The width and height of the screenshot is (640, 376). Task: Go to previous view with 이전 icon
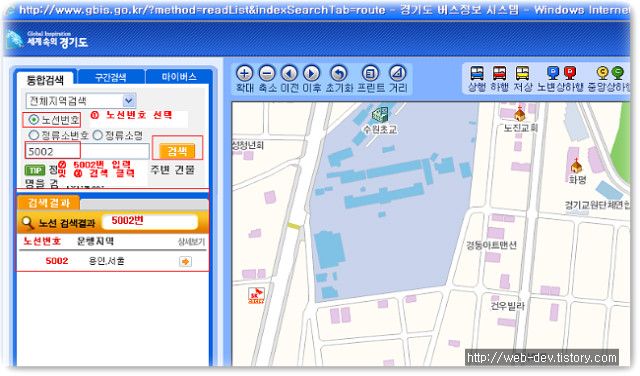[x=289, y=74]
